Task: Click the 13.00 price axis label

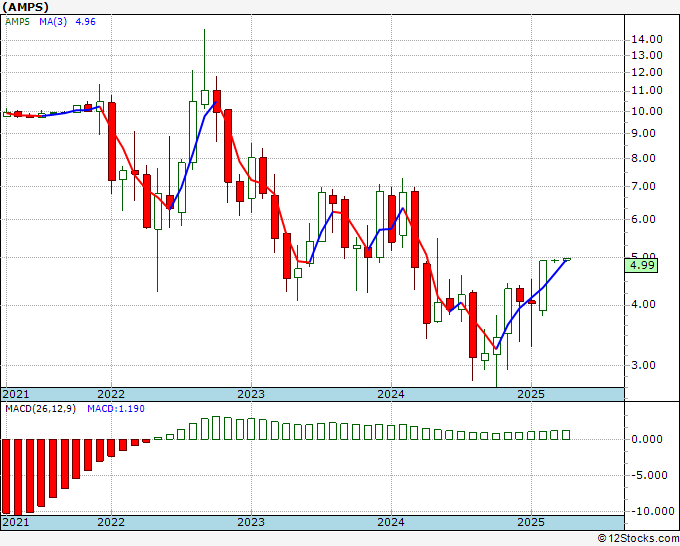Action: pos(647,56)
